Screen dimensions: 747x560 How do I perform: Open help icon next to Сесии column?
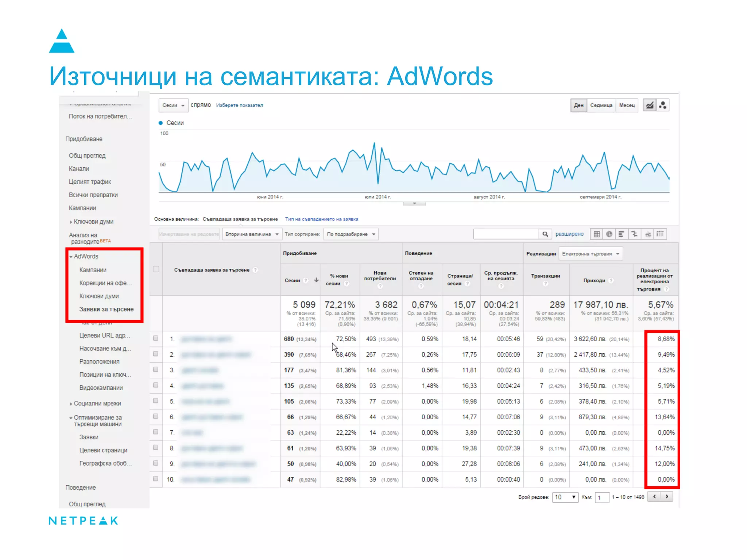click(x=306, y=280)
